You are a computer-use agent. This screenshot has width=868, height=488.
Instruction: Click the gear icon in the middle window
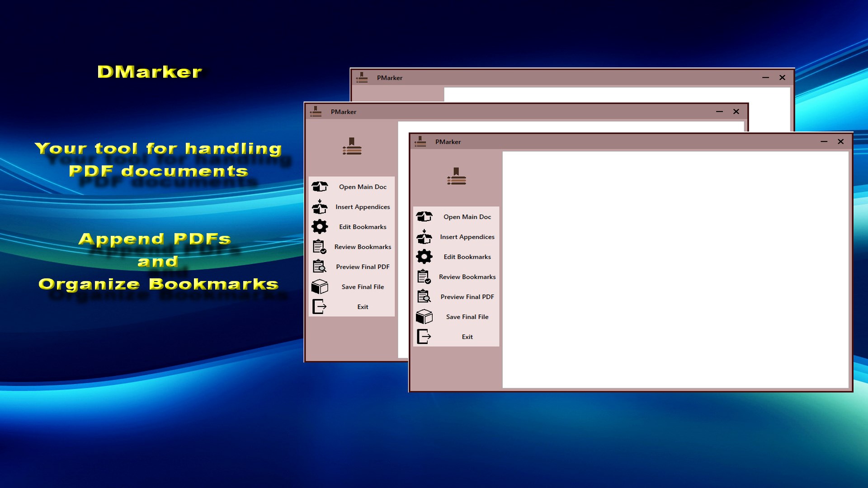pos(320,227)
